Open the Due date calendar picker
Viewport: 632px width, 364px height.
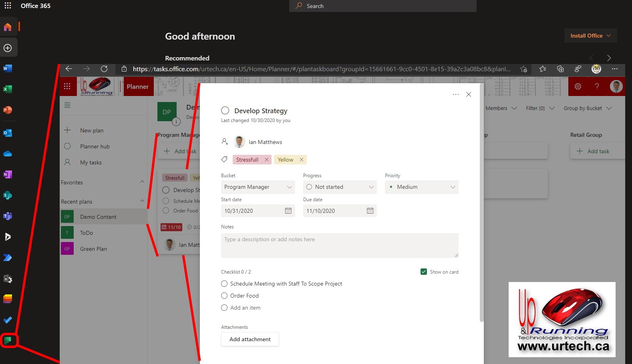[x=370, y=211]
